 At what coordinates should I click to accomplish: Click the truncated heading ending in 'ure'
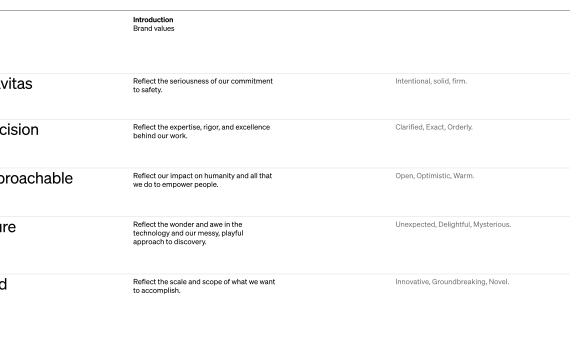click(x=8, y=227)
